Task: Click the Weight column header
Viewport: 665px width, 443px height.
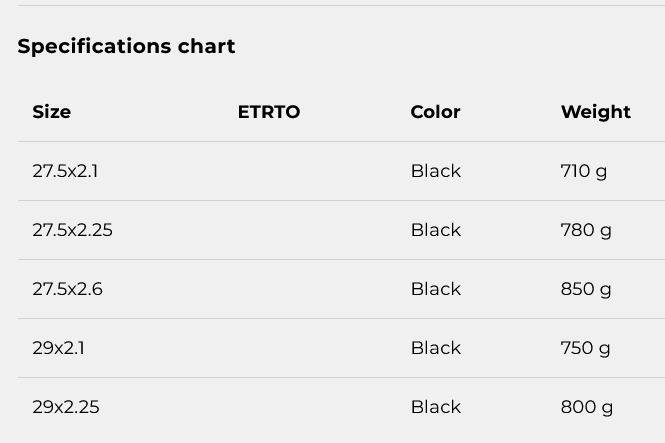Action: click(x=595, y=112)
